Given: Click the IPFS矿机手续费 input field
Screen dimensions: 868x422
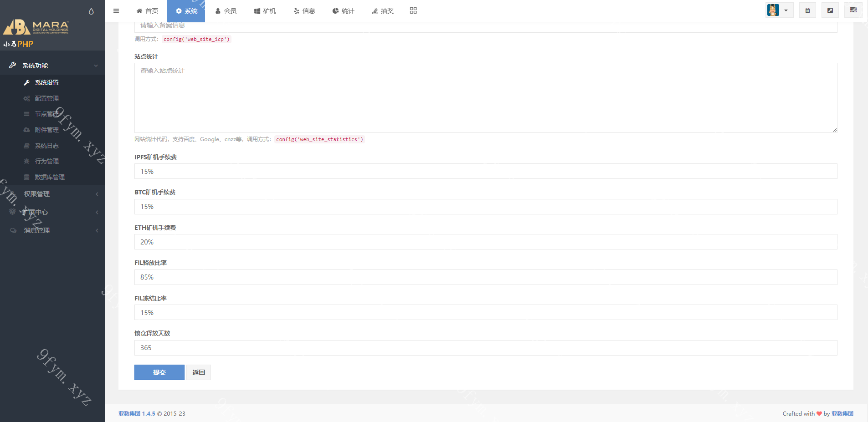Looking at the screenshot, I should pyautogui.click(x=486, y=171).
